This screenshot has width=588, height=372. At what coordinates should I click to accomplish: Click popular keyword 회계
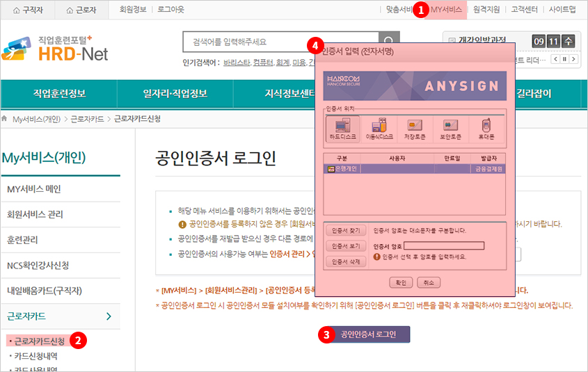(283, 63)
